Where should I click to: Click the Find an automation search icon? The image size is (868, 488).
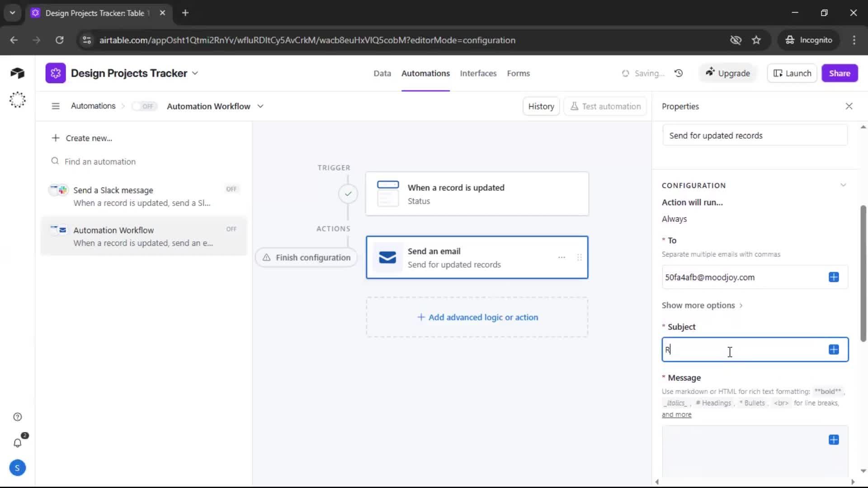coord(55,161)
